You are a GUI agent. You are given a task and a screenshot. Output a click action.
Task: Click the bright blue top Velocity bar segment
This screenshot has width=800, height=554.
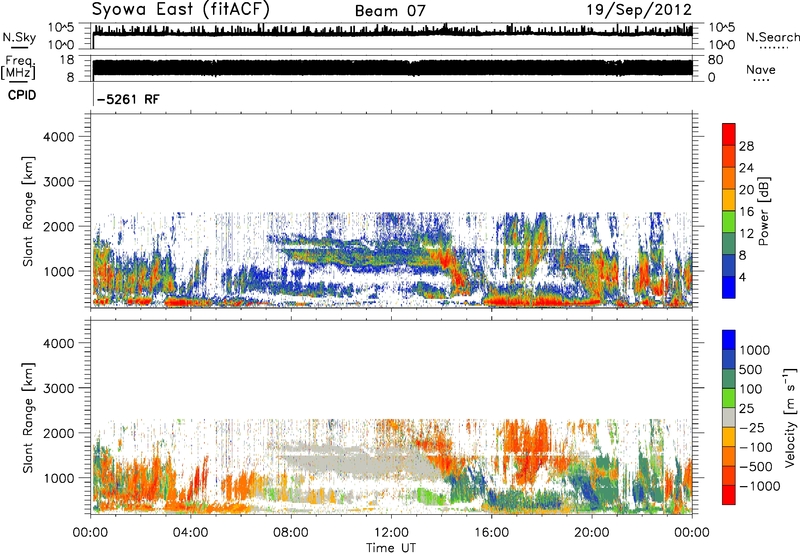(729, 339)
